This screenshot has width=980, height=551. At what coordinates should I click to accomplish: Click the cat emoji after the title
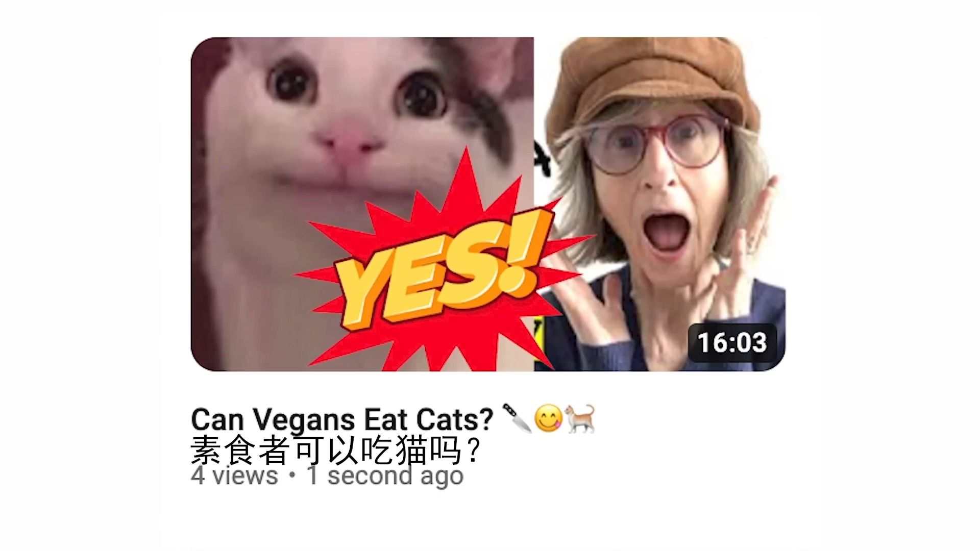coord(580,418)
